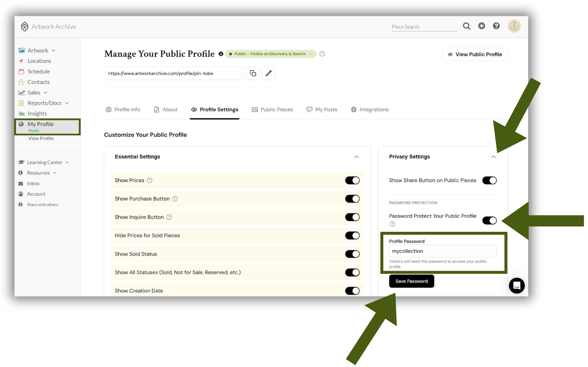
Task: Switch to the Public Pieces tab
Action: (x=272, y=110)
